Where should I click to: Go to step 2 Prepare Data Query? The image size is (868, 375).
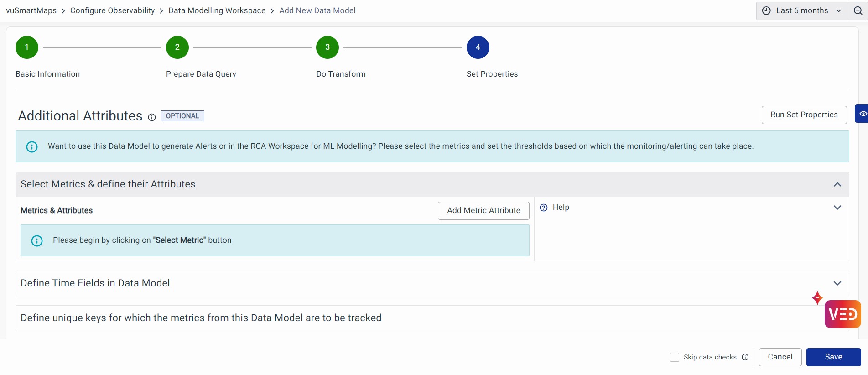pyautogui.click(x=177, y=47)
